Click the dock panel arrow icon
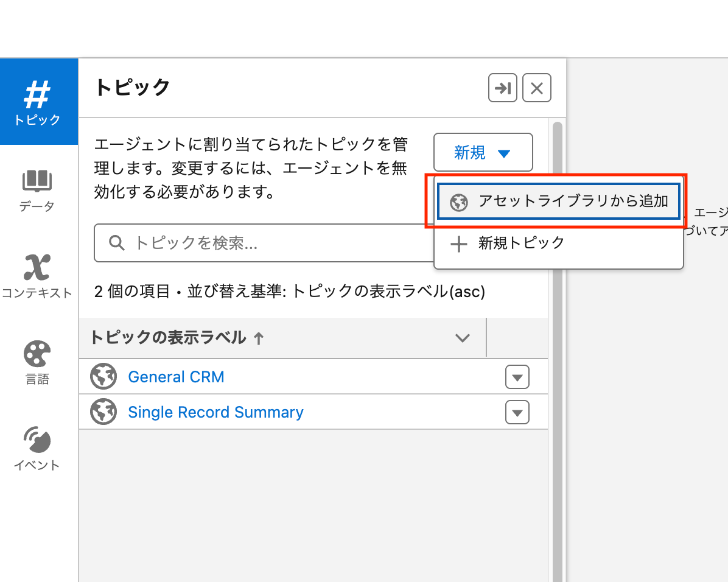728x582 pixels. [502, 88]
